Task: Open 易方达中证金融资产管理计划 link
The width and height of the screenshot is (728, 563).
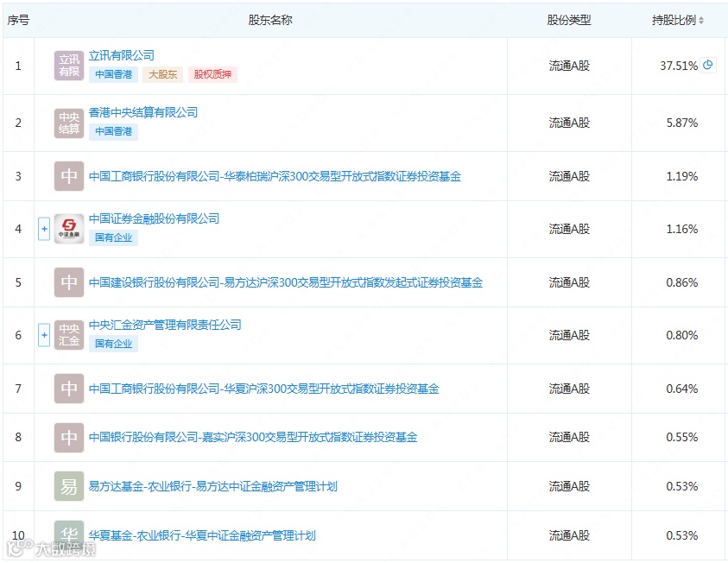Action: point(213,486)
